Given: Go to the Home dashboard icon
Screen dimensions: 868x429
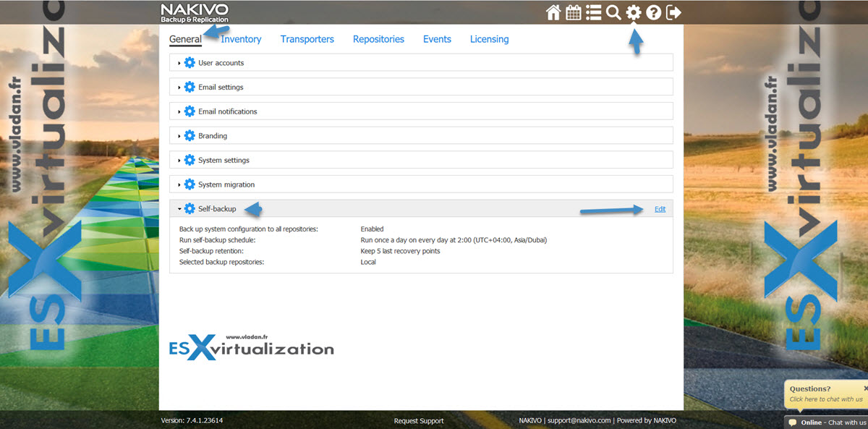Looking at the screenshot, I should pyautogui.click(x=553, y=12).
